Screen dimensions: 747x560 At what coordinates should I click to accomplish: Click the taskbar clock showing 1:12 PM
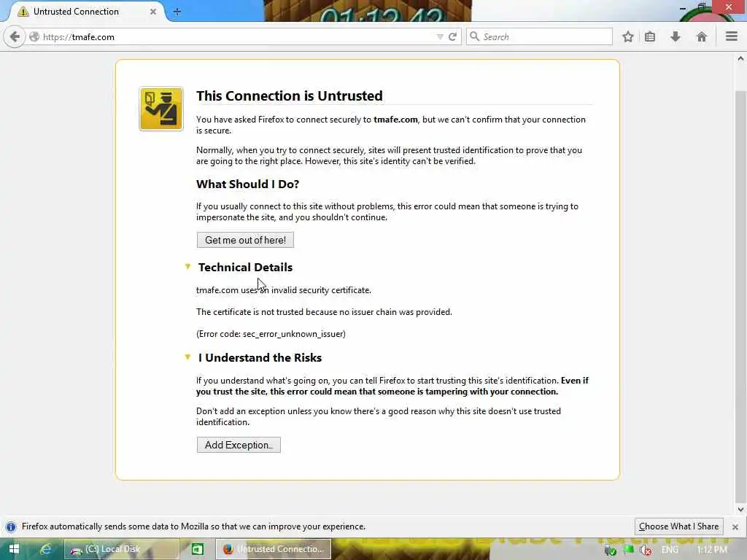(x=712, y=550)
